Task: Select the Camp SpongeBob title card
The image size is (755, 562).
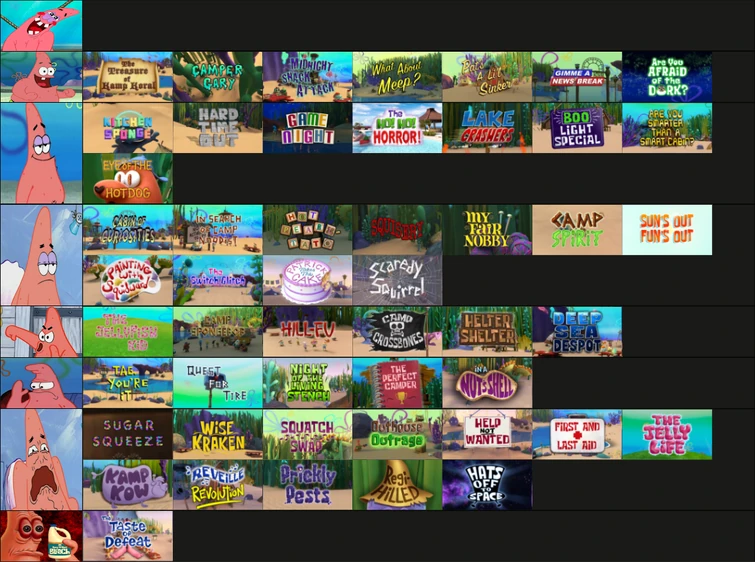Action: pos(218,332)
